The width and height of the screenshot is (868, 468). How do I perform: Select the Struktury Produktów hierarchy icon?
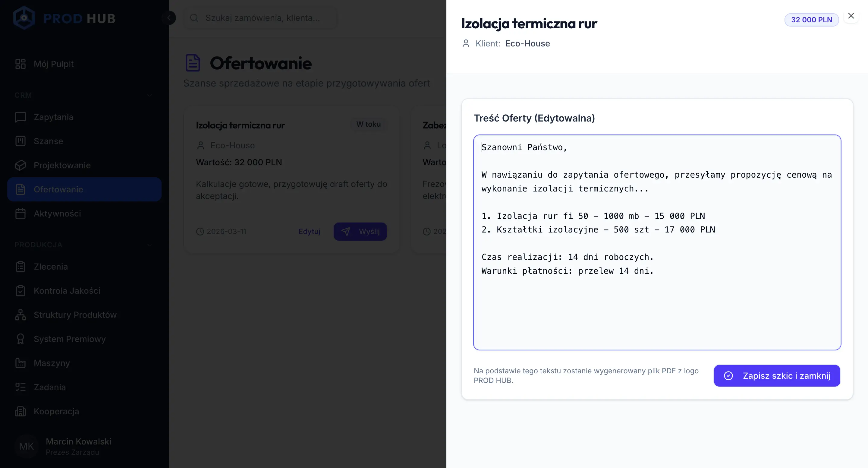point(20,315)
